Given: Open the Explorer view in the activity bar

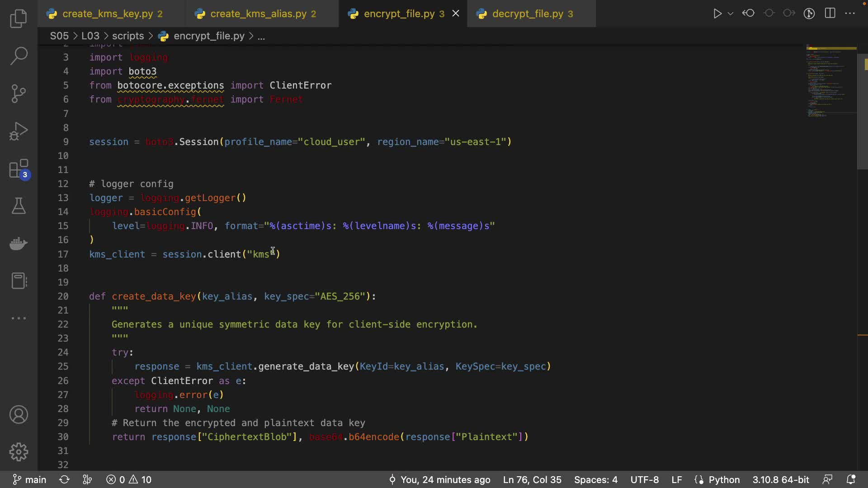Looking at the screenshot, I should point(19,19).
